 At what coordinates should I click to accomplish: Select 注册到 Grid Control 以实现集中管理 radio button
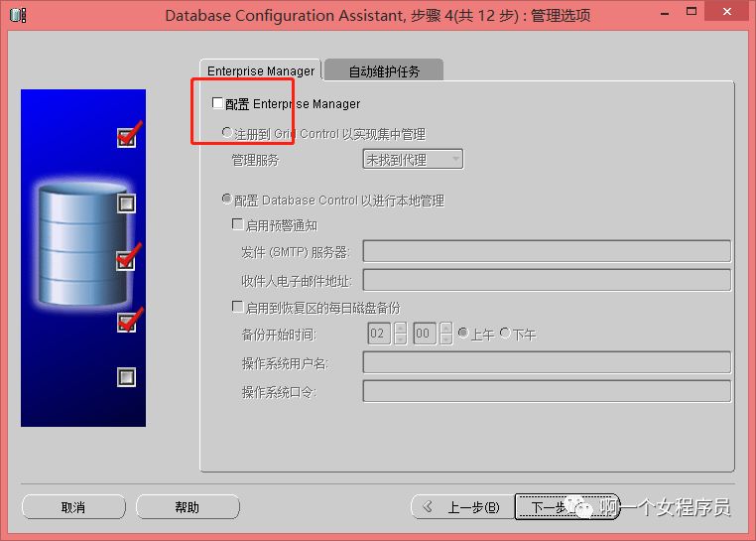tap(226, 132)
